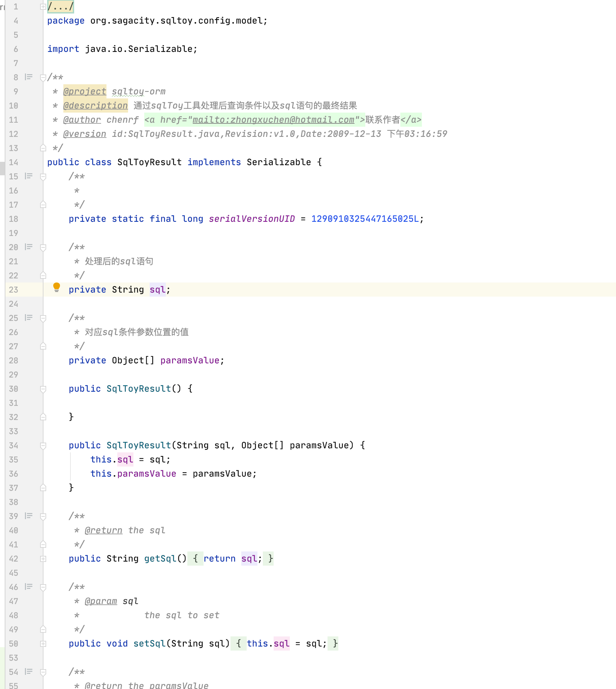
Task: Toggle rendered doc view icon at line 15
Action: point(29,176)
